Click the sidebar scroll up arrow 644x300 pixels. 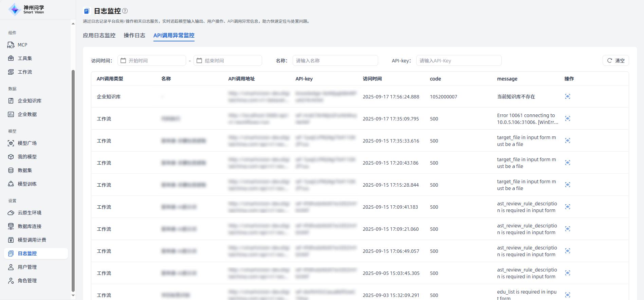tap(73, 24)
